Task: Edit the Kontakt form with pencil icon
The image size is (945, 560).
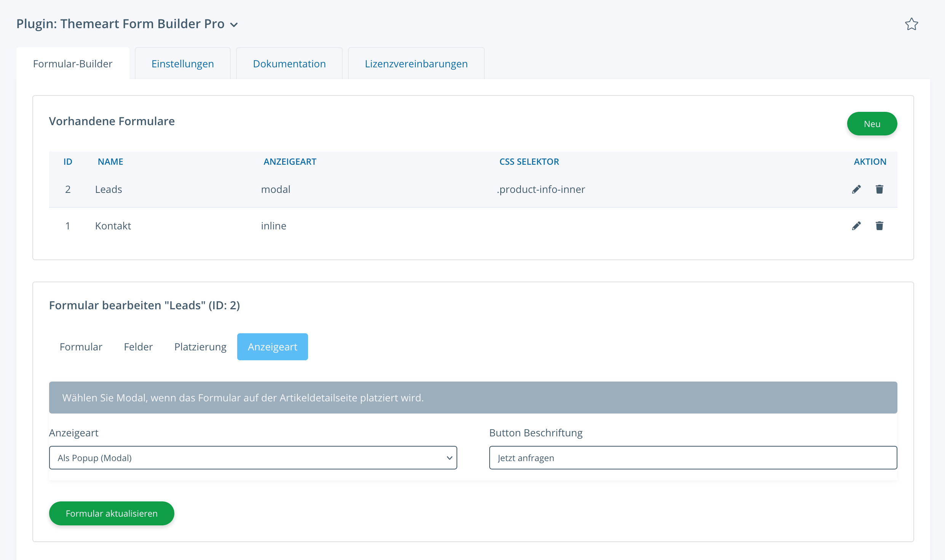Action: click(856, 226)
